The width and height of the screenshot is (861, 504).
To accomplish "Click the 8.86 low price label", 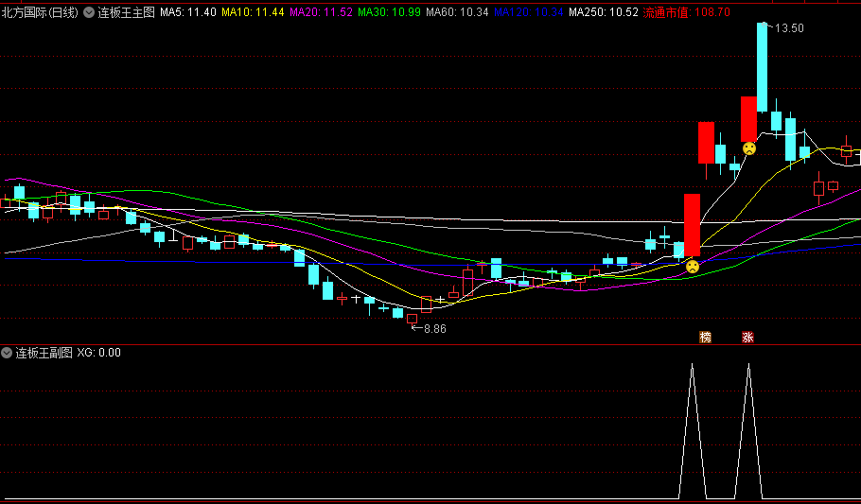I will [435, 329].
